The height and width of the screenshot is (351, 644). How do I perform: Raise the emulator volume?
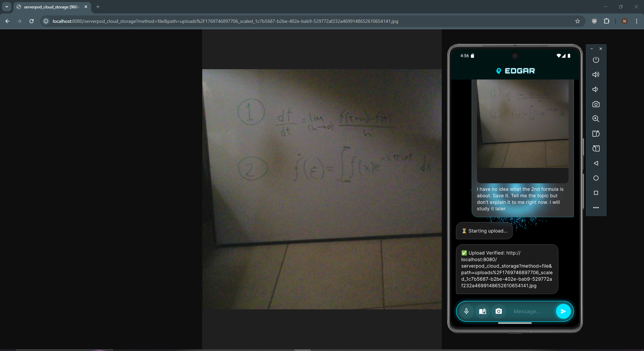pos(596,75)
